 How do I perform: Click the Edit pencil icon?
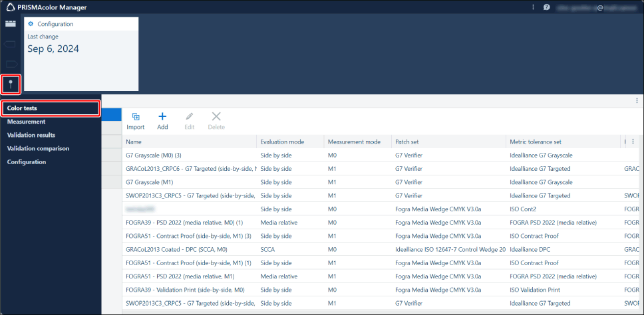[189, 116]
